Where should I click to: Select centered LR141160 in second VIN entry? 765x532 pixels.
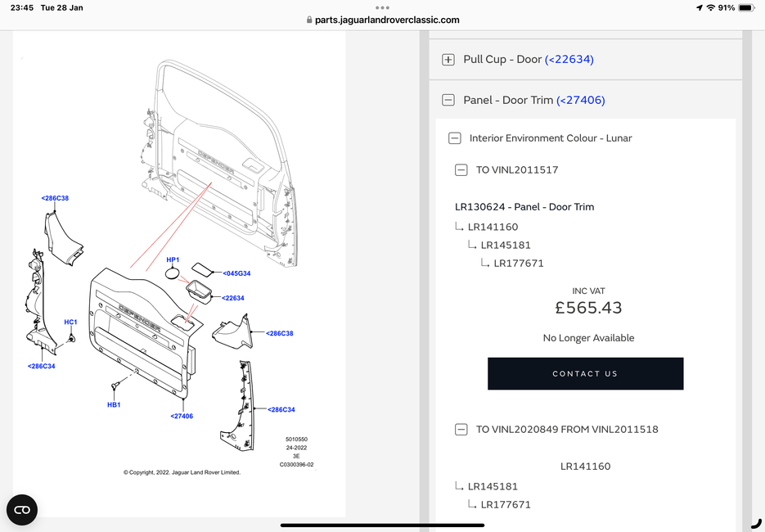click(586, 466)
